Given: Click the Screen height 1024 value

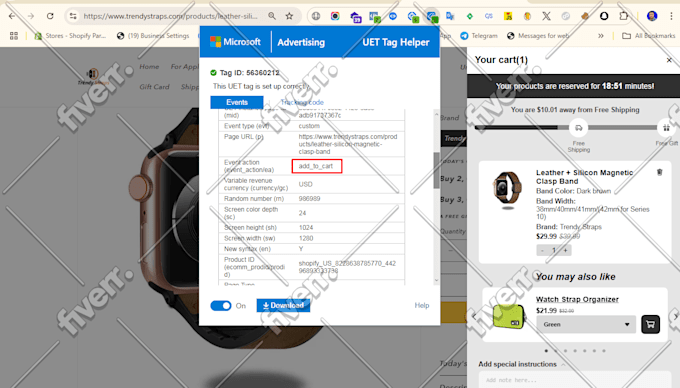Looking at the screenshot, I should 306,227.
